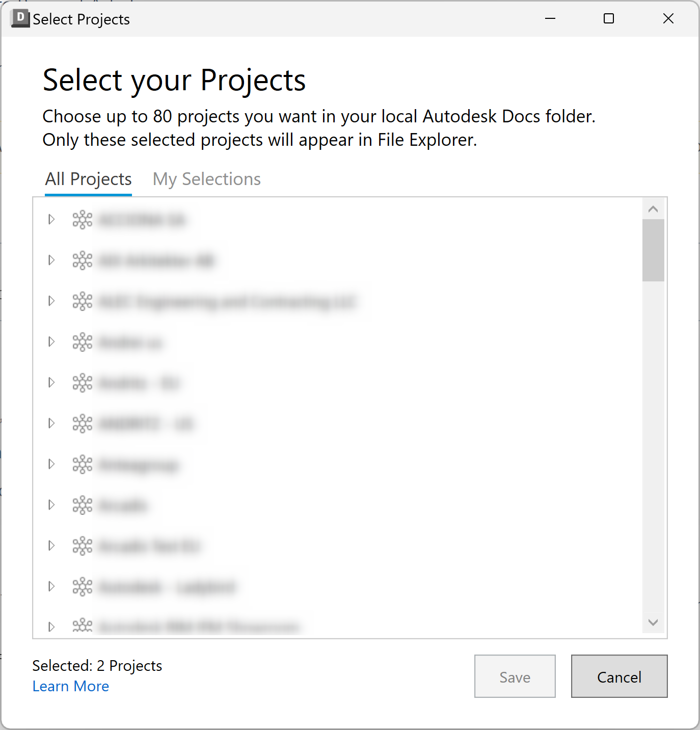Click the hub icon of the second project

(82, 260)
